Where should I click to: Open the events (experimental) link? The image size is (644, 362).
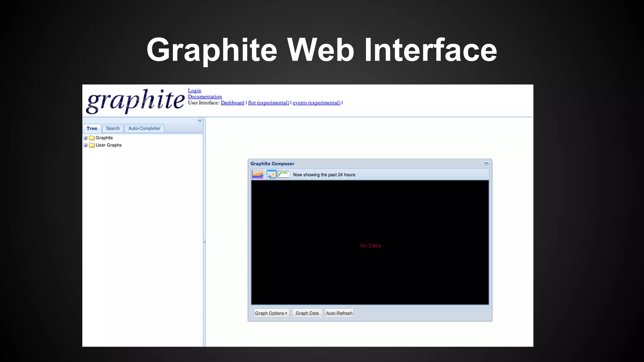317,103
